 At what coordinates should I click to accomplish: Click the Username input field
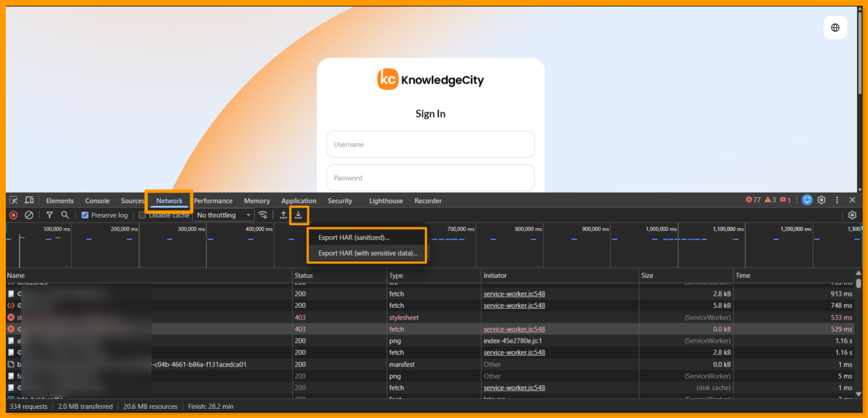pyautogui.click(x=430, y=144)
